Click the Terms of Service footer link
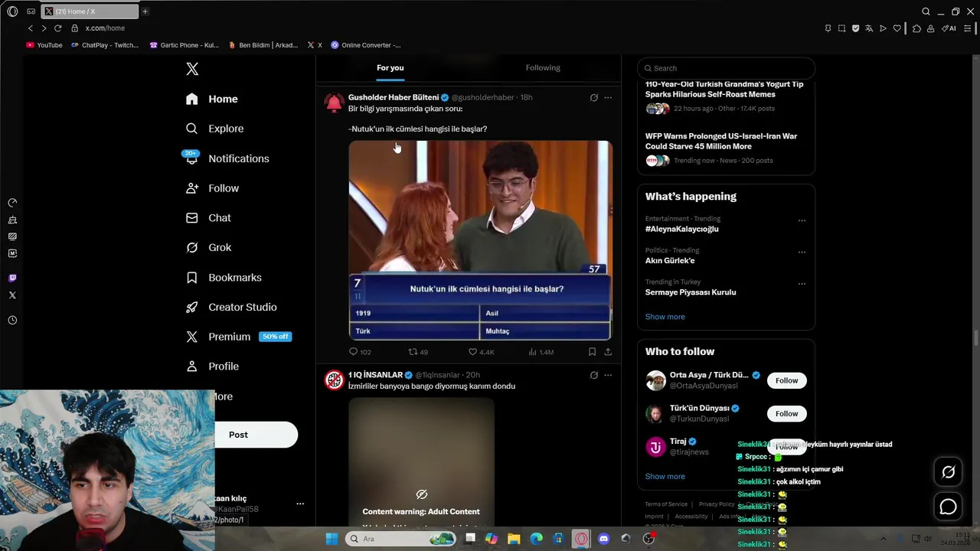Screen dimensions: 980x551 point(666,504)
